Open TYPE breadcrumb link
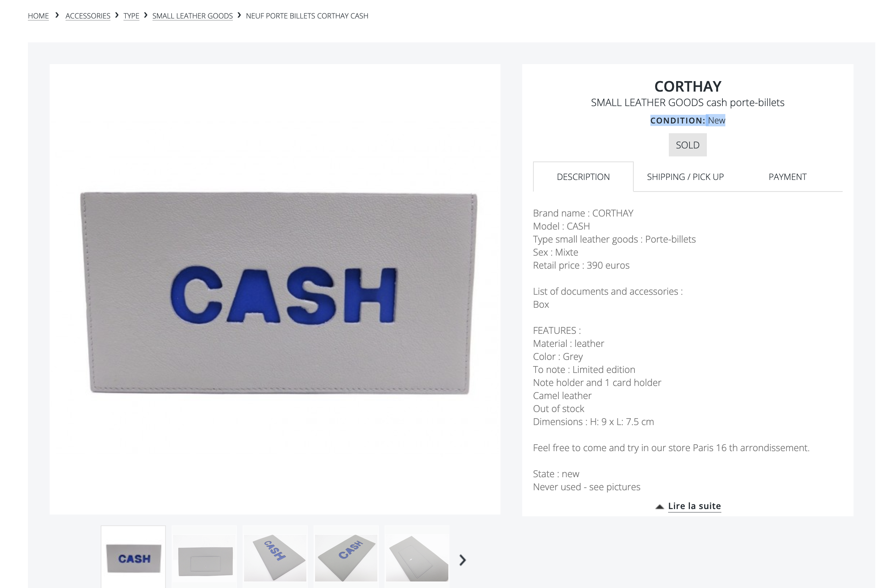Screen dimensions: 893x588 [131, 16]
